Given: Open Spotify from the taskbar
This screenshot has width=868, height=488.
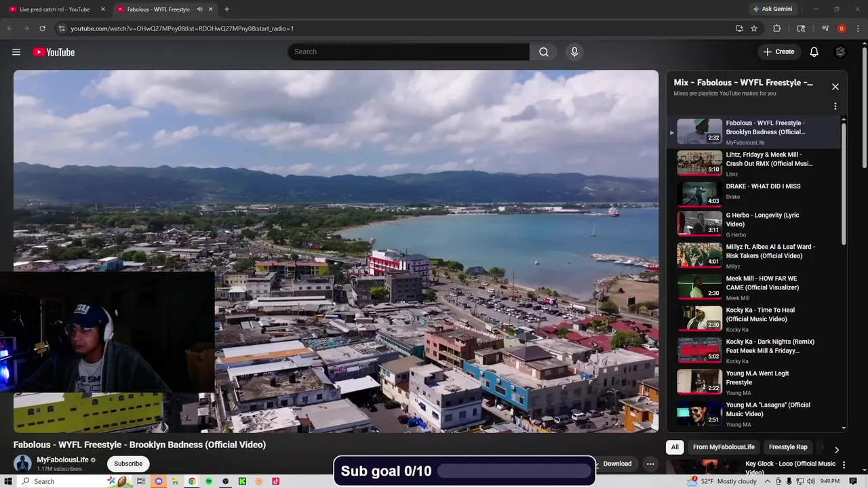Looking at the screenshot, I should click(x=209, y=481).
